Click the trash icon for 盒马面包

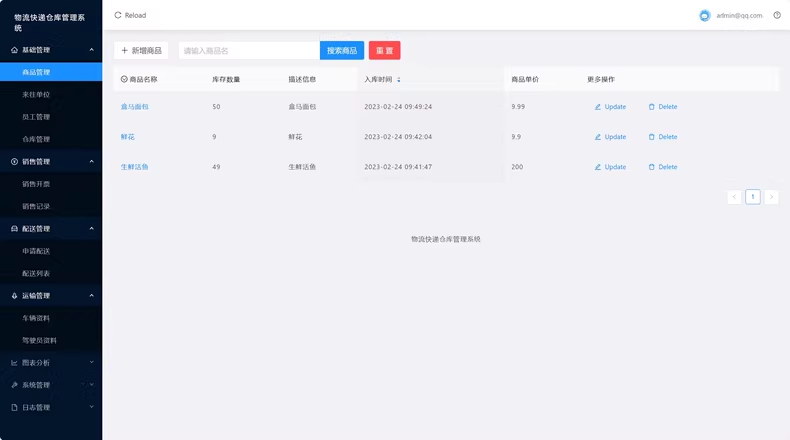click(x=651, y=107)
